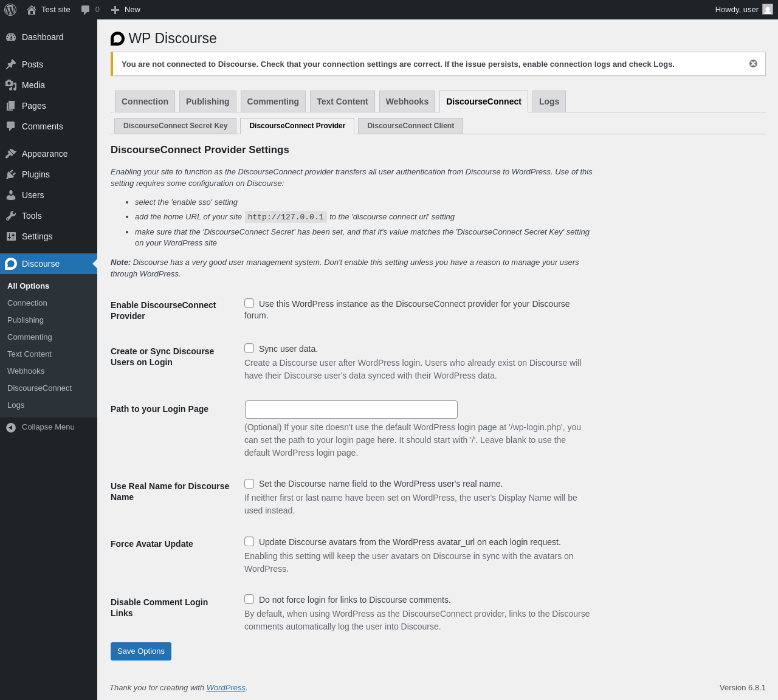Follow the WordPress footer link
Viewport: 778px width, 700px height.
point(225,687)
